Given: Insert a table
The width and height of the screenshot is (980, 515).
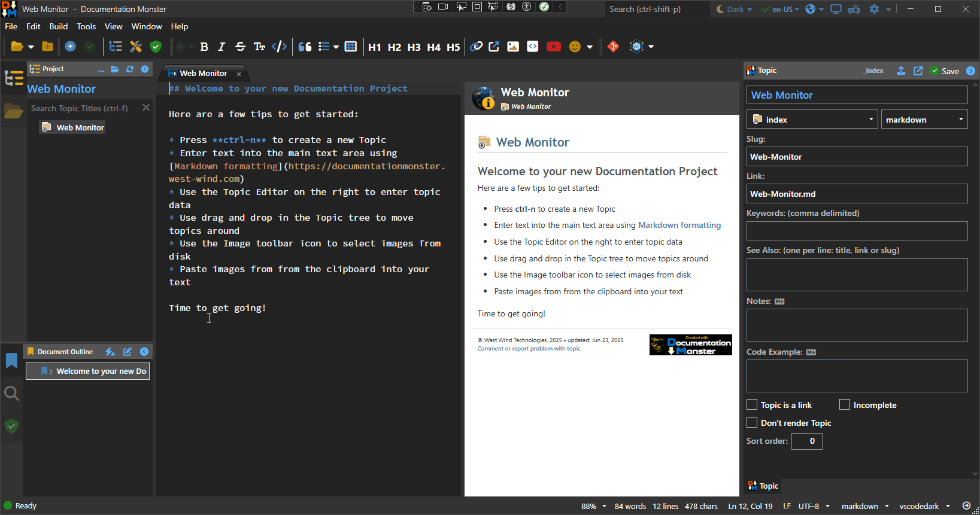Looking at the screenshot, I should [351, 47].
